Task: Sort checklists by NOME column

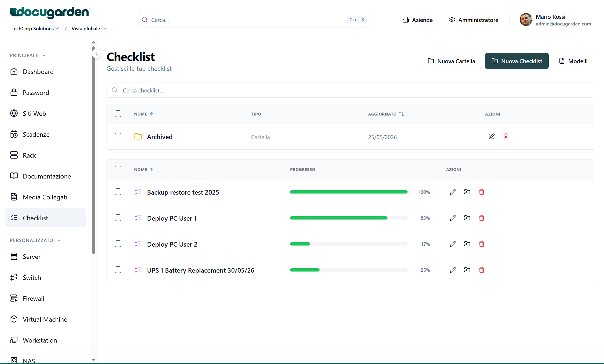Action: point(144,169)
